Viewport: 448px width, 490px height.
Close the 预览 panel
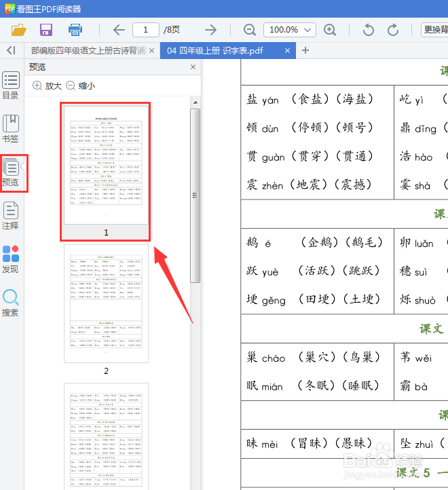193,67
